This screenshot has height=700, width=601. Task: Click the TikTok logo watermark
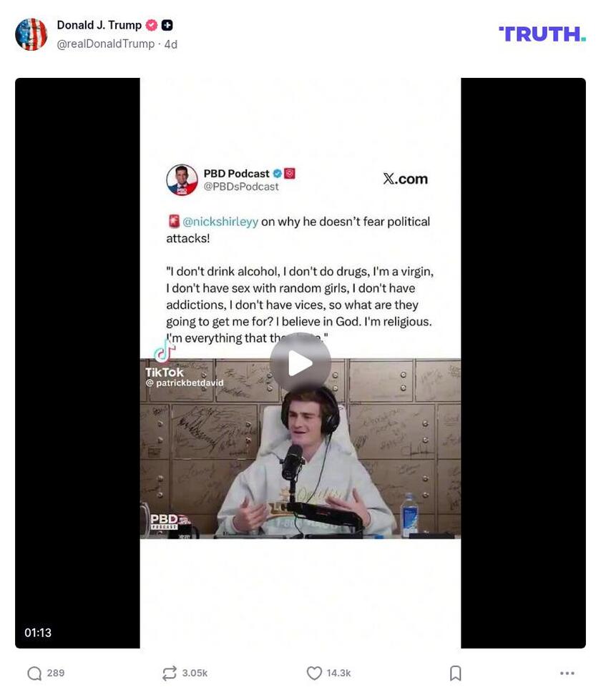tap(165, 360)
